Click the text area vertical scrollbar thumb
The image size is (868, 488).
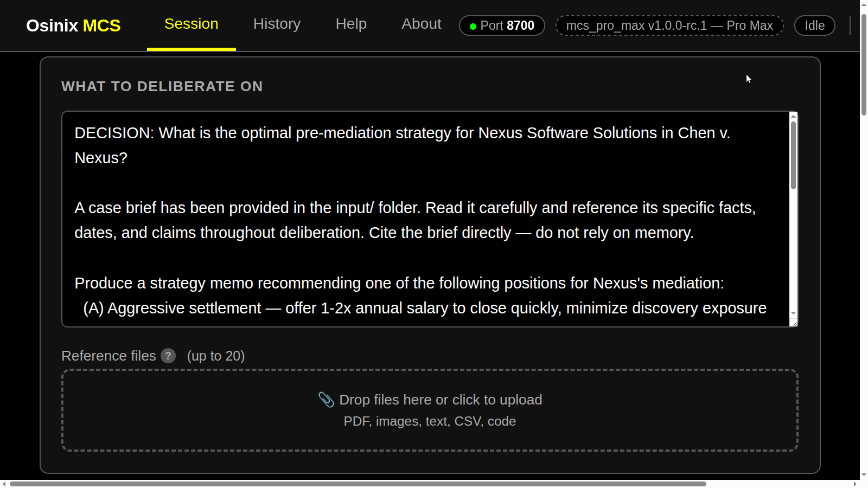tap(793, 155)
